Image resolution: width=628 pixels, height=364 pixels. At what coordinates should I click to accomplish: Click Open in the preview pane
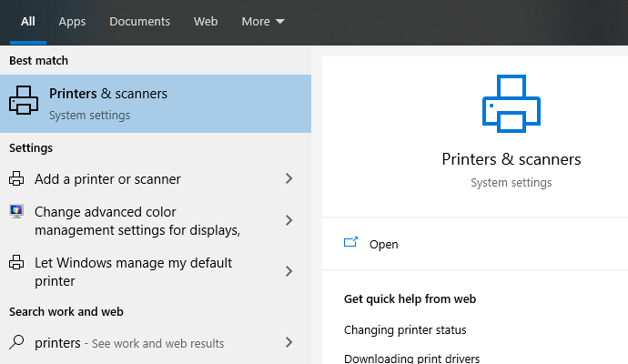[x=384, y=245]
